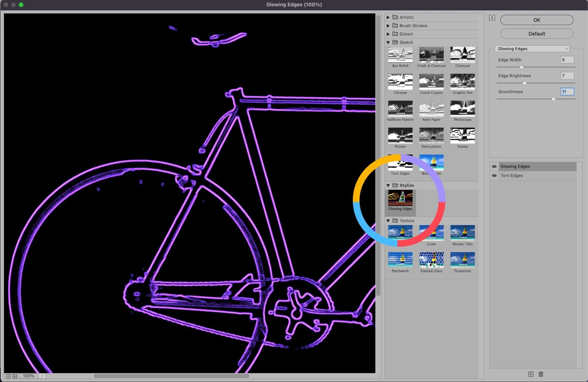Click the Edge Width value field
The width and height of the screenshot is (588, 382).
coord(567,60)
